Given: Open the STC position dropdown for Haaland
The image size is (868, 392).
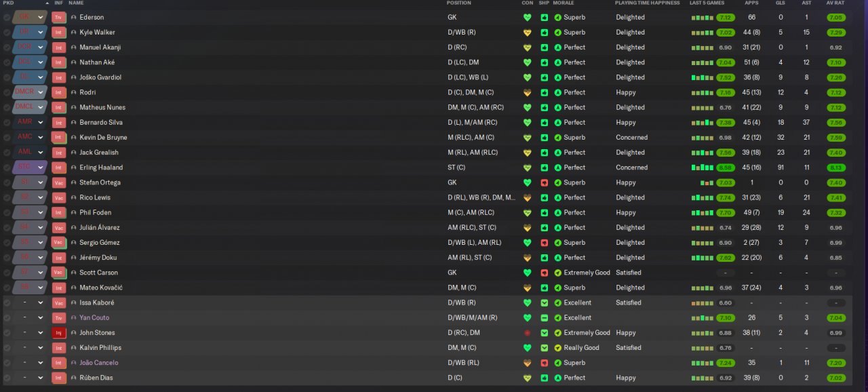Looking at the screenshot, I should point(29,168).
